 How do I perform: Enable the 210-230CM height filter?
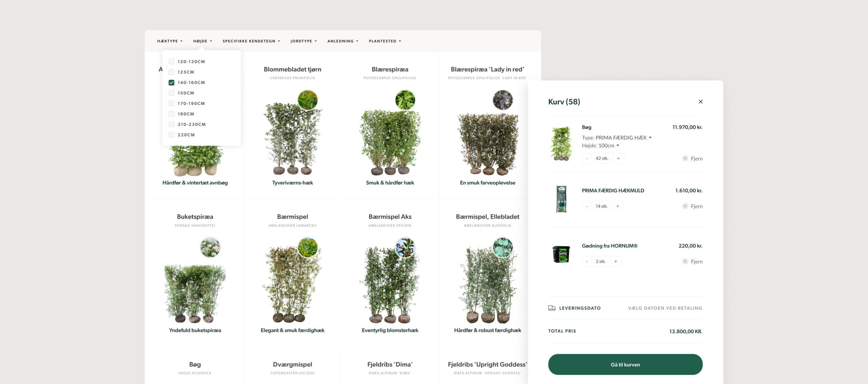(x=171, y=125)
